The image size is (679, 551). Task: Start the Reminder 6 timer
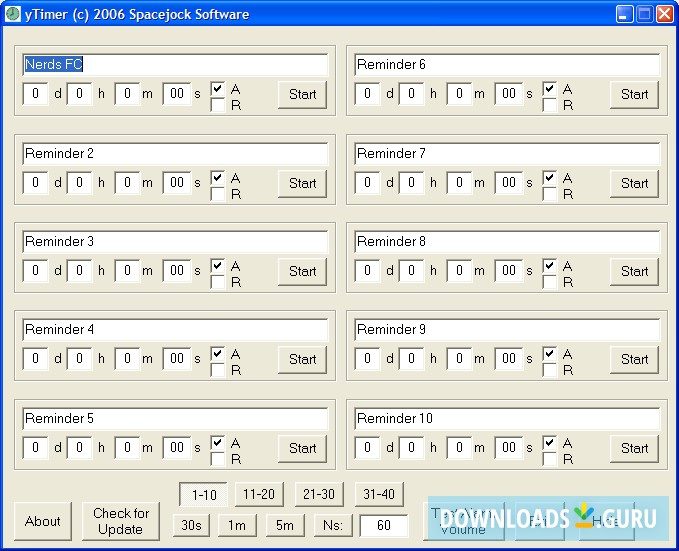[x=634, y=94]
